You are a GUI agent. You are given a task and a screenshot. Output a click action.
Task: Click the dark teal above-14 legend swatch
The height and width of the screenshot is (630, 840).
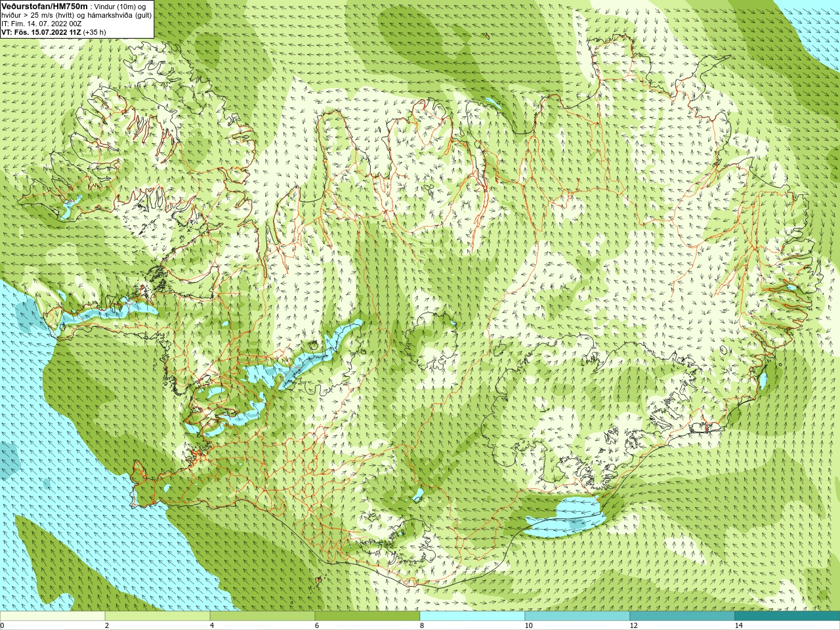pyautogui.click(x=787, y=616)
